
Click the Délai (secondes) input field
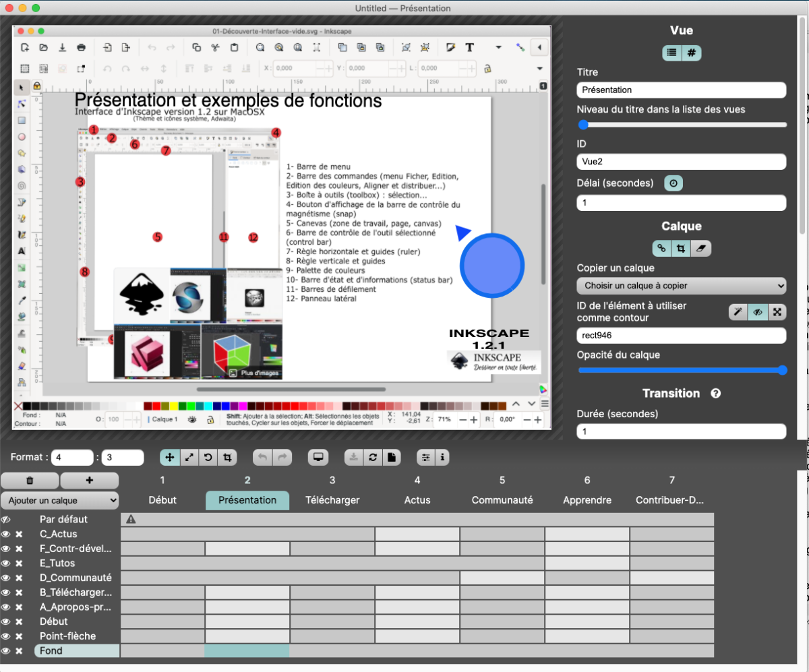682,203
